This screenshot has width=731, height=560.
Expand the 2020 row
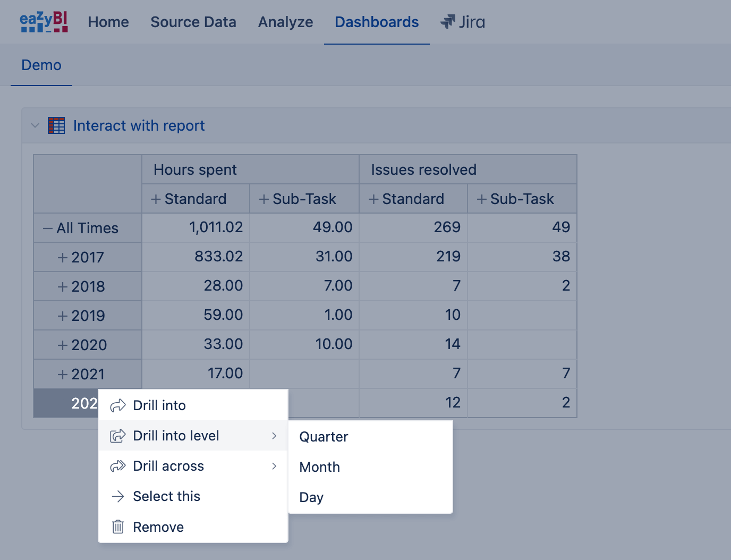pyautogui.click(x=63, y=345)
